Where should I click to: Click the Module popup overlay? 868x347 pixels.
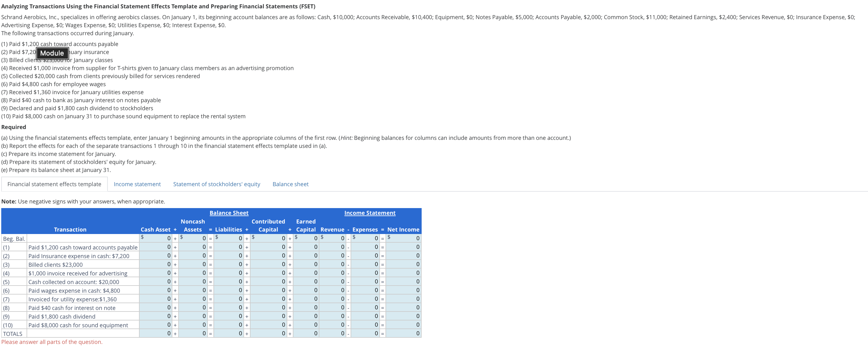coord(52,53)
